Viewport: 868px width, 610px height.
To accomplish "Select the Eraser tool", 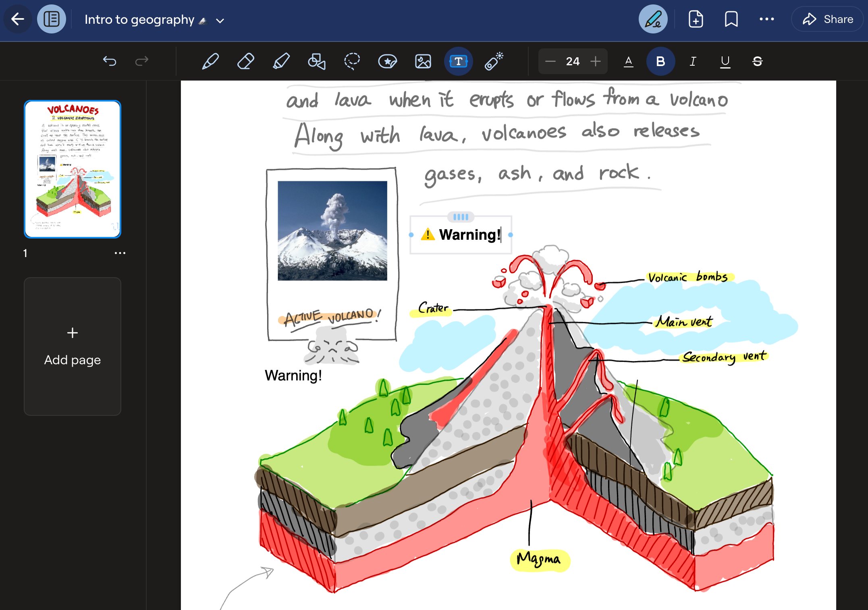I will coord(245,61).
